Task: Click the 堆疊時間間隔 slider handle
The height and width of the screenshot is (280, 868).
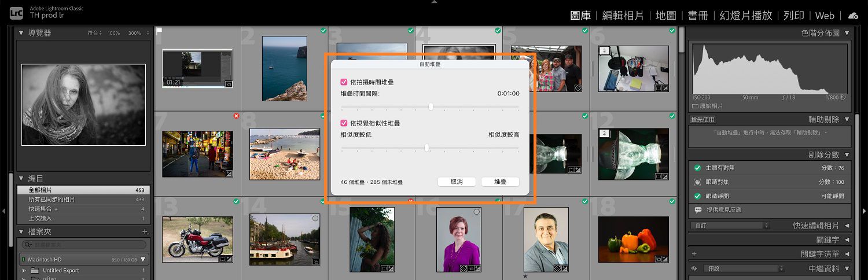Action: (431, 106)
